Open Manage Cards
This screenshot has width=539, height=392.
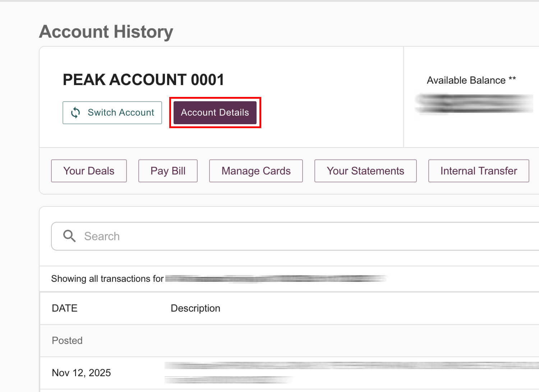255,171
